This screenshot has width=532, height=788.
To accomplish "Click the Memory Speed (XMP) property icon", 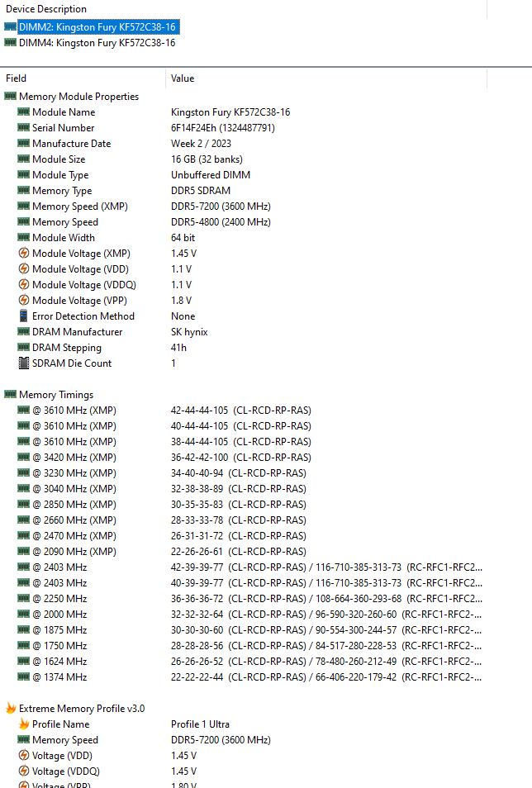I will [23, 206].
